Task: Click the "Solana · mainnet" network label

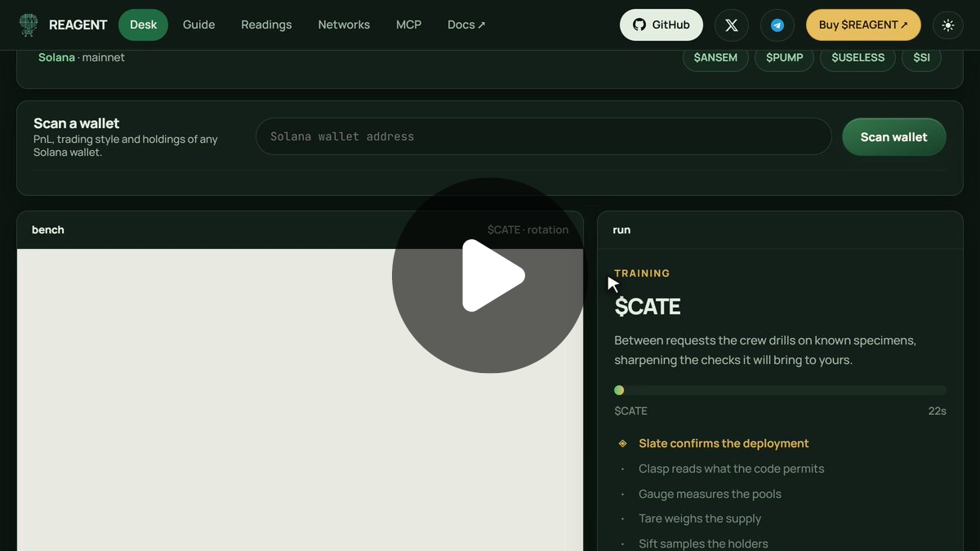Action: point(82,58)
